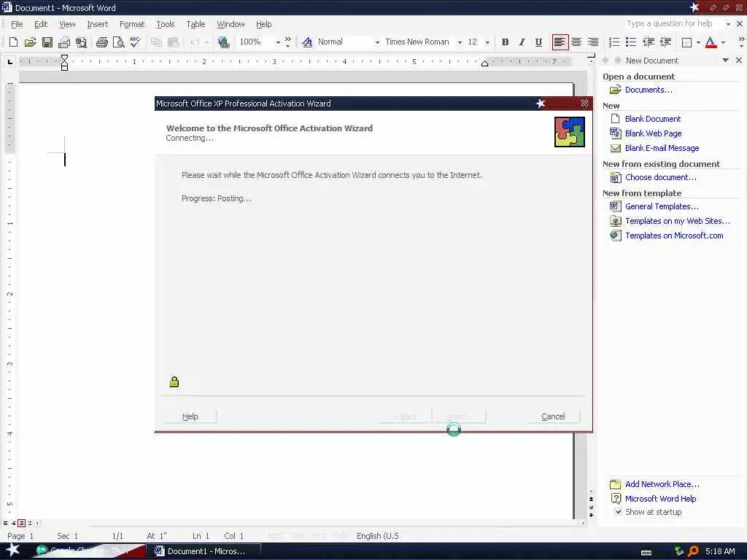The width and height of the screenshot is (747, 560).
Task: Open General Templates... link
Action: [x=662, y=206]
